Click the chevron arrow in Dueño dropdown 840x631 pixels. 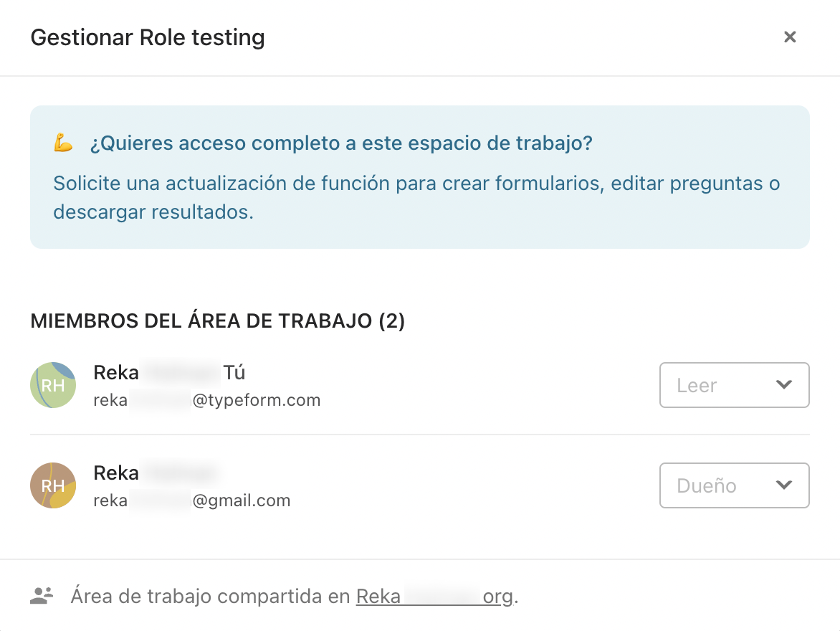(784, 485)
